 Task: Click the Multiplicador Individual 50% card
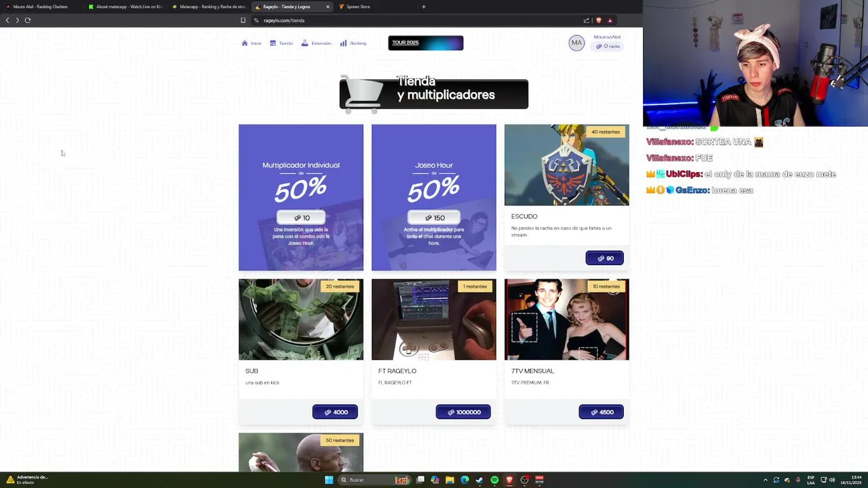(301, 197)
